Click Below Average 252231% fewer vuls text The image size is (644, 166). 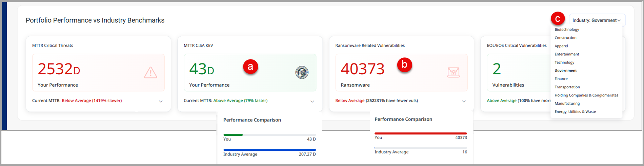coord(376,100)
